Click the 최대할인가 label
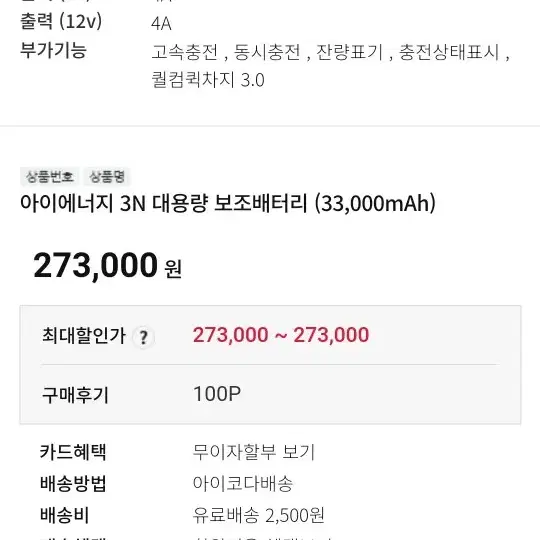The width and height of the screenshot is (540, 540). click(x=84, y=335)
